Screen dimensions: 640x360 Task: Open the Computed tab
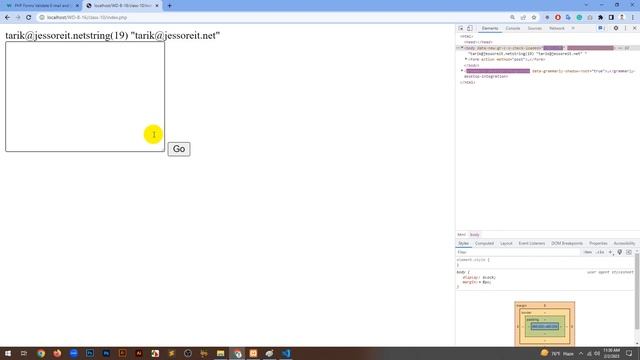point(484,243)
